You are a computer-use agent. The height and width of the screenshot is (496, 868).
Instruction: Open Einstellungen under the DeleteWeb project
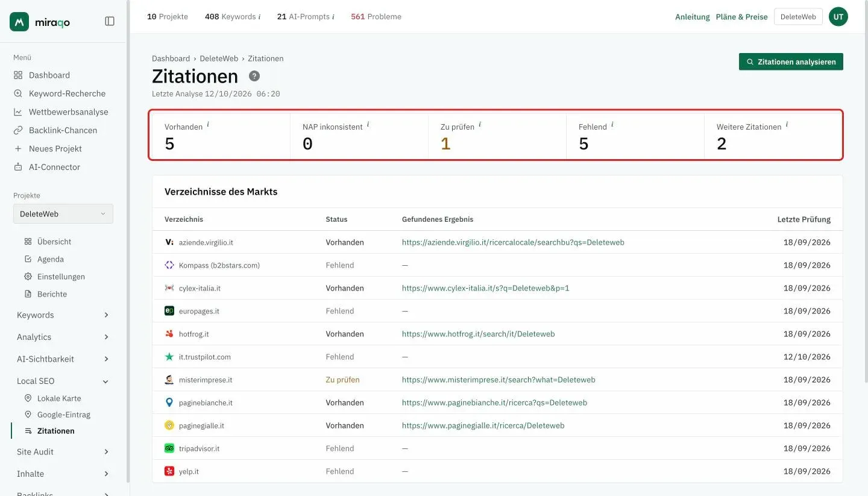[x=61, y=277]
